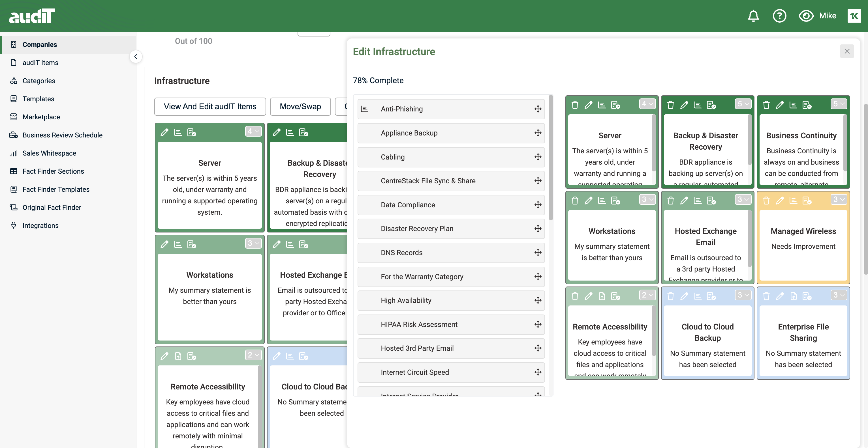Close the Edit Infrastructure panel
Screen dimensions: 868x448
(847, 51)
